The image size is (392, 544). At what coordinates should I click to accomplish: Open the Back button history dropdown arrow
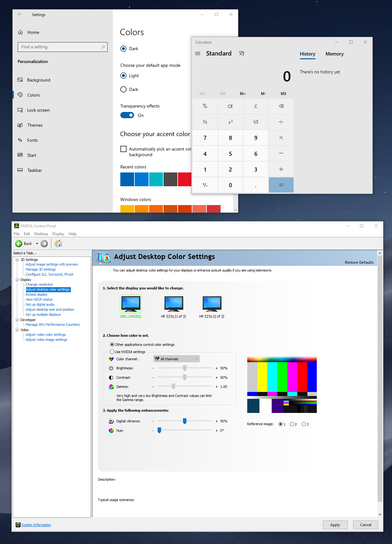[x=37, y=244]
